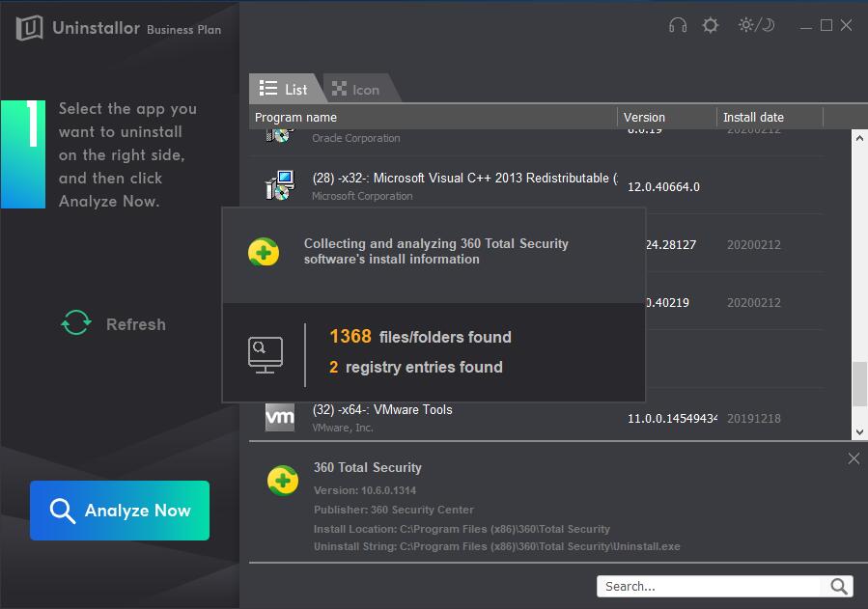Image resolution: width=868 pixels, height=609 pixels.
Task: Sort by Version column header
Action: [x=666, y=117]
